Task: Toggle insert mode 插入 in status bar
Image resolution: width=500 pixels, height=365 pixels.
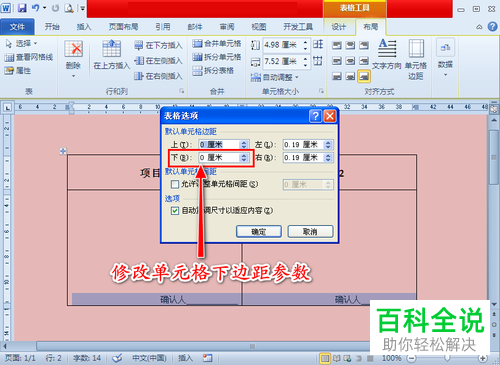Action: 185,358
